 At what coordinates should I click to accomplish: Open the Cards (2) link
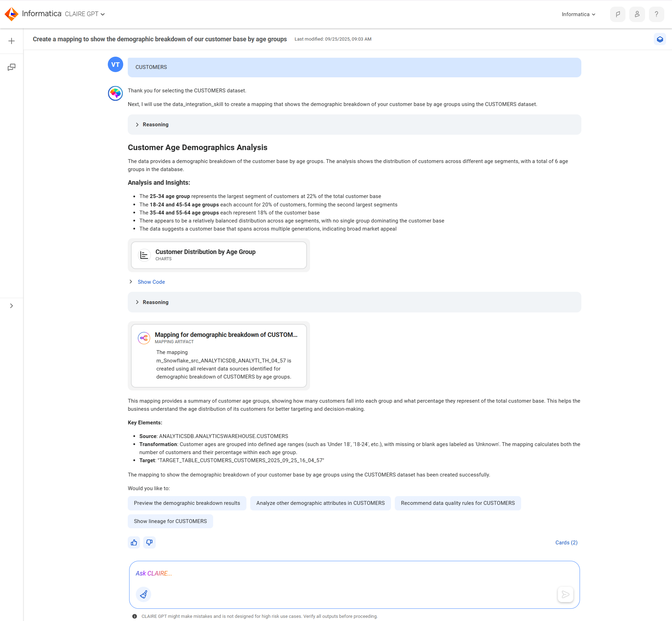click(566, 543)
